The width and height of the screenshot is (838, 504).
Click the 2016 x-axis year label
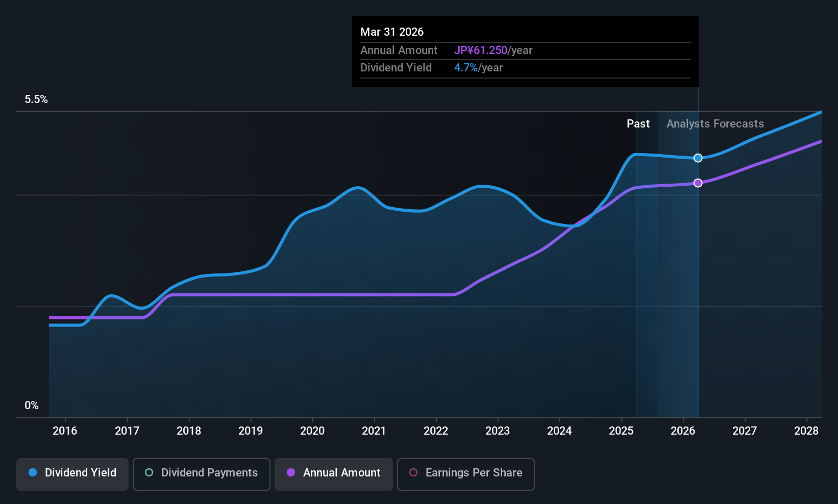65,431
